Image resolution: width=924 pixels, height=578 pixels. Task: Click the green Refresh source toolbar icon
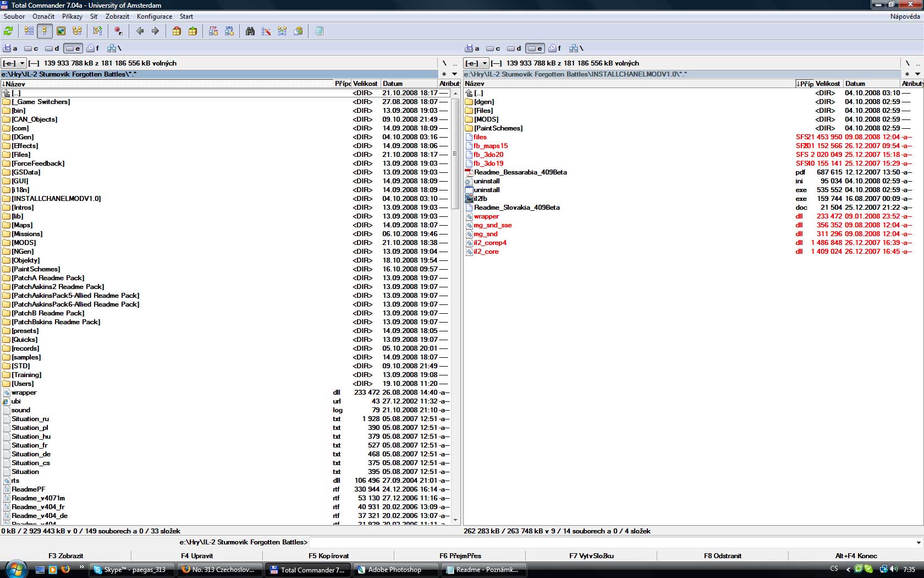click(x=8, y=31)
